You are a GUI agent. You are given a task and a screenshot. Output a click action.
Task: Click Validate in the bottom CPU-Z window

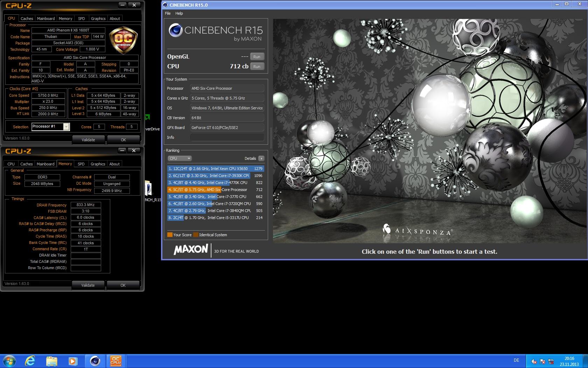pyautogui.click(x=88, y=285)
